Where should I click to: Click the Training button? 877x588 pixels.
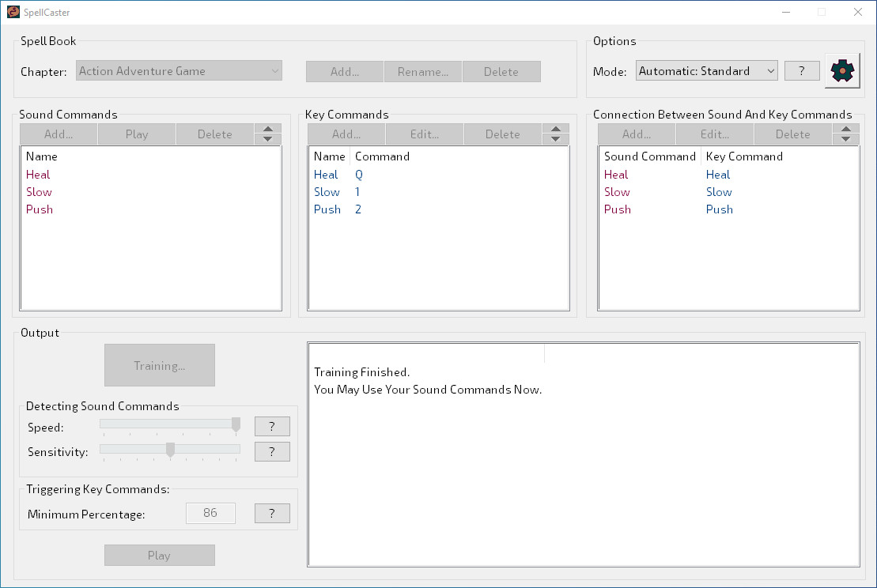click(160, 365)
